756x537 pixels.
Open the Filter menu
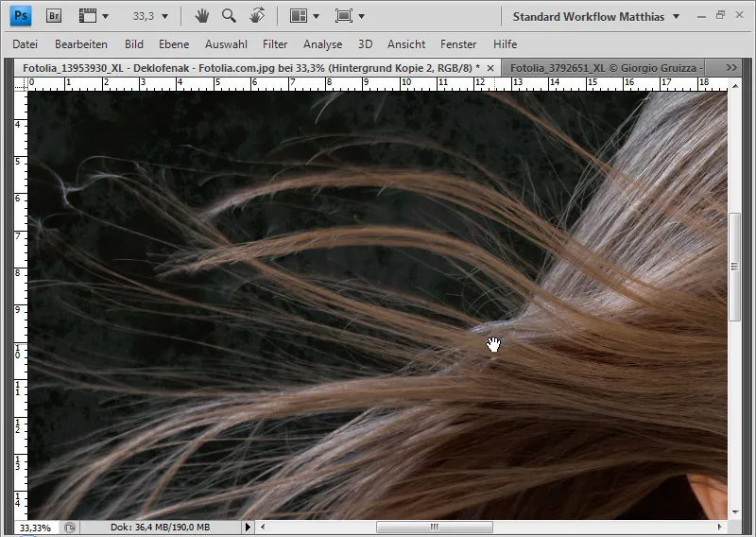point(275,44)
